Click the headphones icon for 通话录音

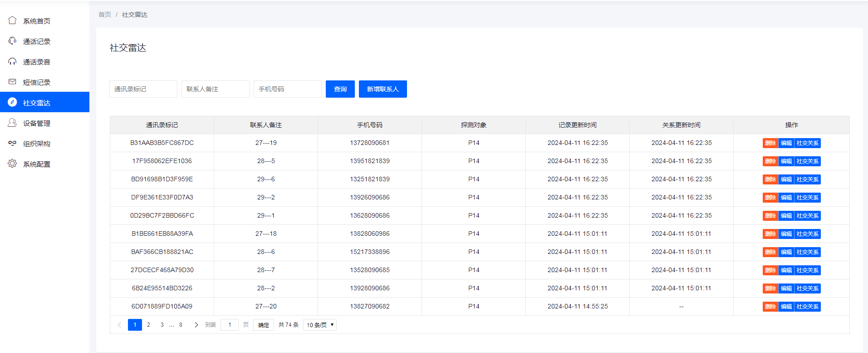coord(12,61)
